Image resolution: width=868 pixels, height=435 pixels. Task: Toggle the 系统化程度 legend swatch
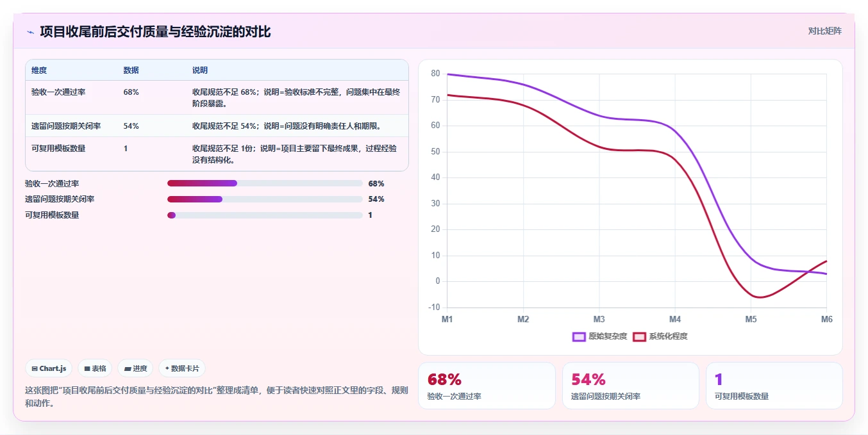coord(639,336)
